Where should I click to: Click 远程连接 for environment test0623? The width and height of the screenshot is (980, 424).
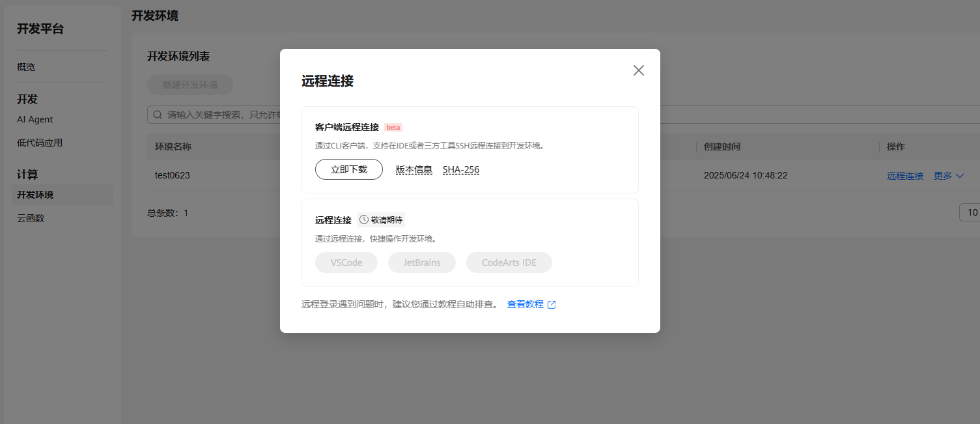click(904, 175)
